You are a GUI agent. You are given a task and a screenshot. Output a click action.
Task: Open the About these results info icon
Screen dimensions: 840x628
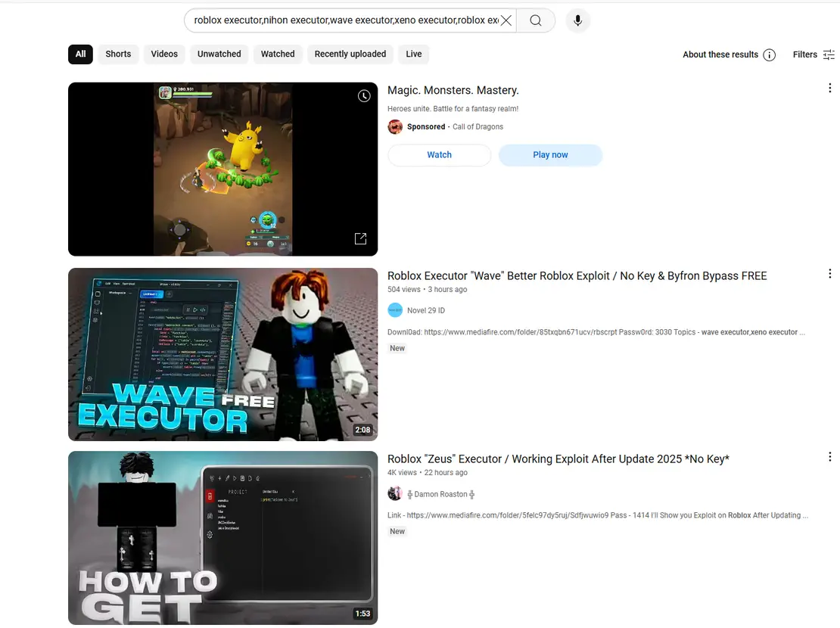pyautogui.click(x=770, y=54)
